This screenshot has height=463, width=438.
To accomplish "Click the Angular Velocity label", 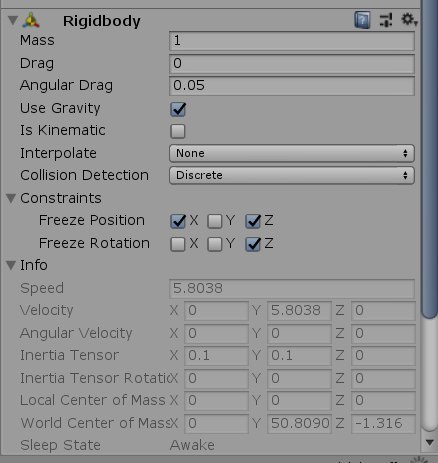I will click(x=76, y=333).
